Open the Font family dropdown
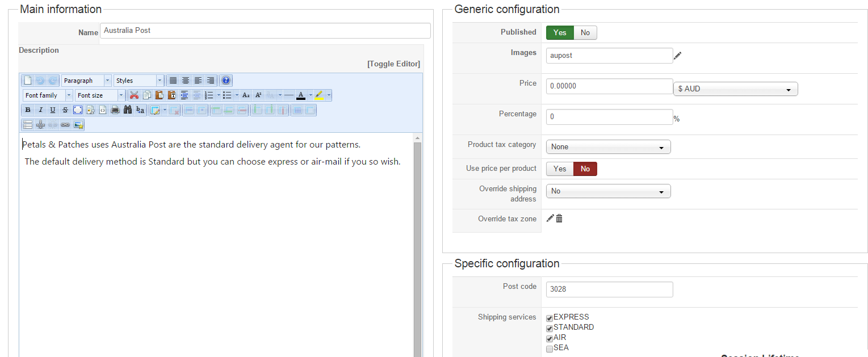Screen dimensions: 868x357 coord(48,95)
